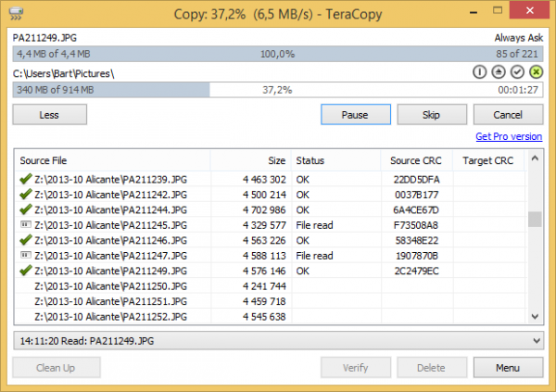Collapse the view with the Less button
The image size is (556, 392).
(x=50, y=115)
